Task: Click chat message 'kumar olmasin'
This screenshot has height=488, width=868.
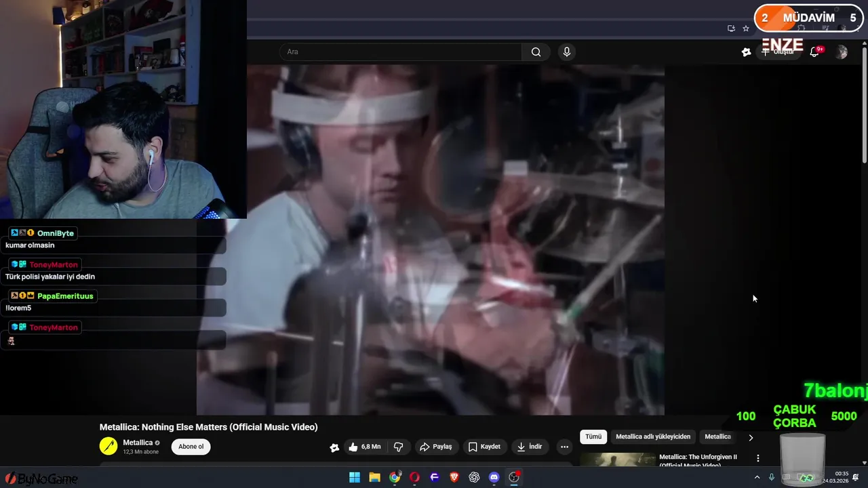Action: pos(30,245)
